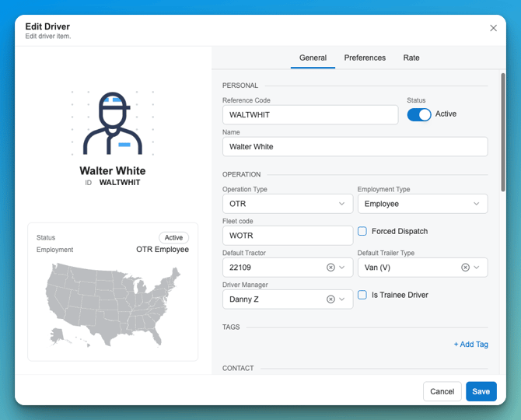Click the WALTWHIT ID text under avatar
This screenshot has width=521, height=420.
point(120,183)
